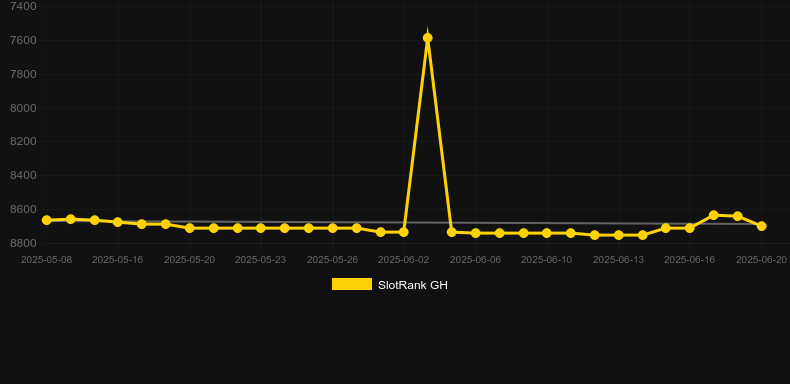Select the data point for 2025-06-13
The height and width of the screenshot is (384, 790).
[618, 235]
